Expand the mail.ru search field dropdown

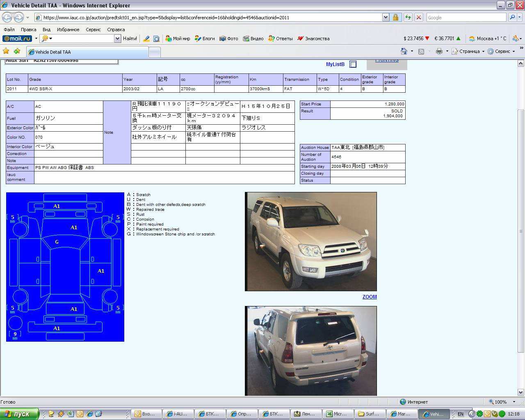coord(117,39)
